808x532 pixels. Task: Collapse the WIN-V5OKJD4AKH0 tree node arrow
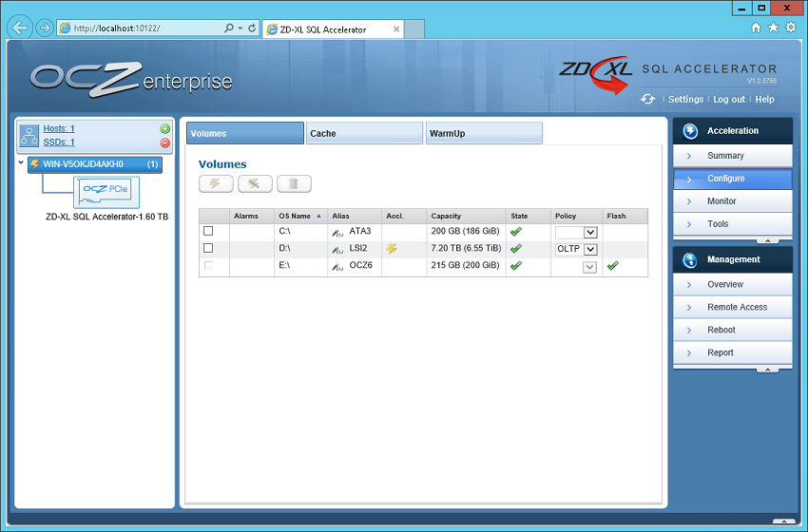[x=21, y=162]
